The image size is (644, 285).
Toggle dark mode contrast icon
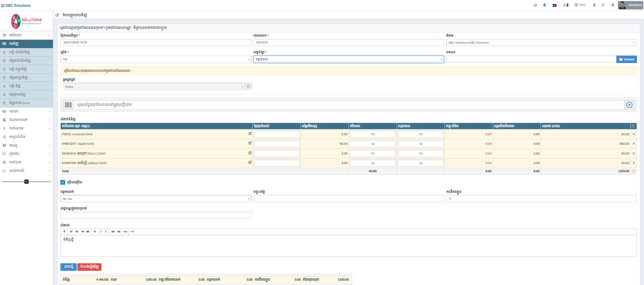[545, 5]
